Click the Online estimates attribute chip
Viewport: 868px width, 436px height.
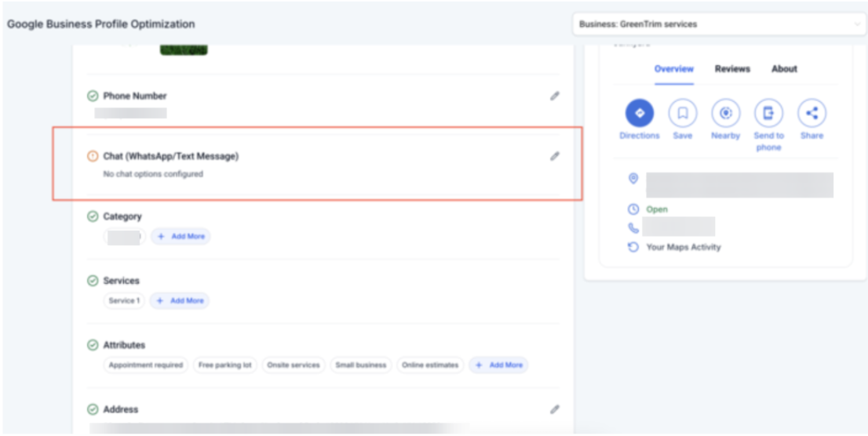430,365
